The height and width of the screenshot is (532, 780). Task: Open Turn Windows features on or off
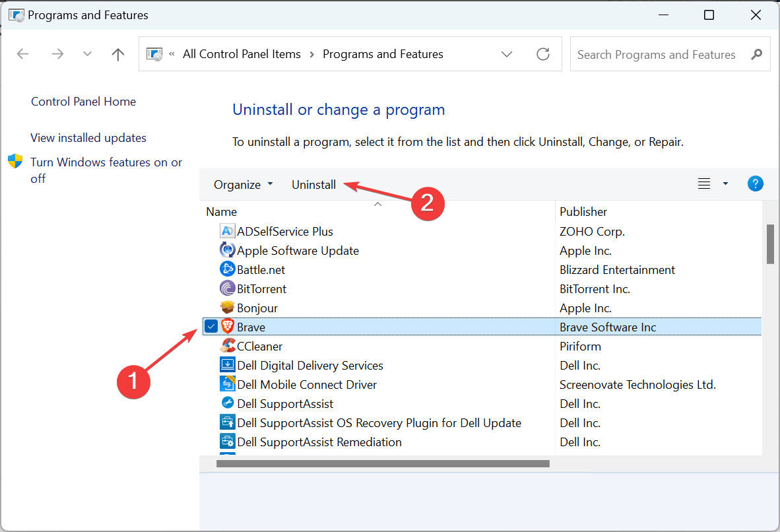106,170
